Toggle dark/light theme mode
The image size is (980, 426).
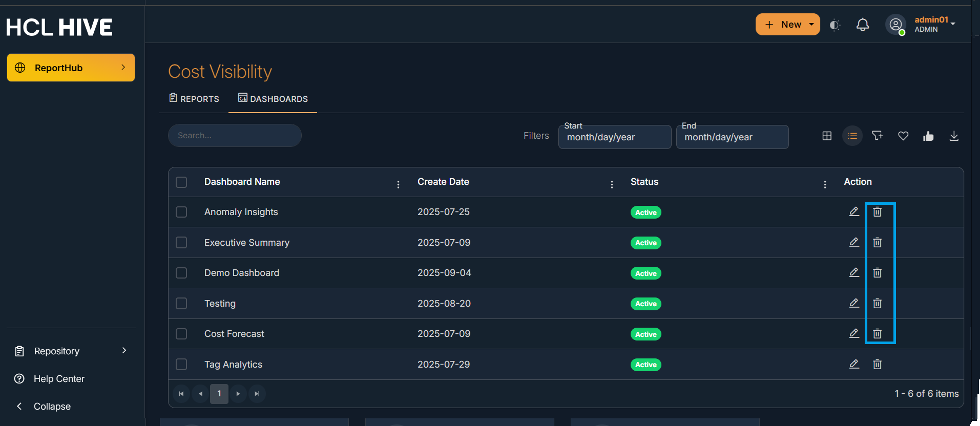(835, 25)
